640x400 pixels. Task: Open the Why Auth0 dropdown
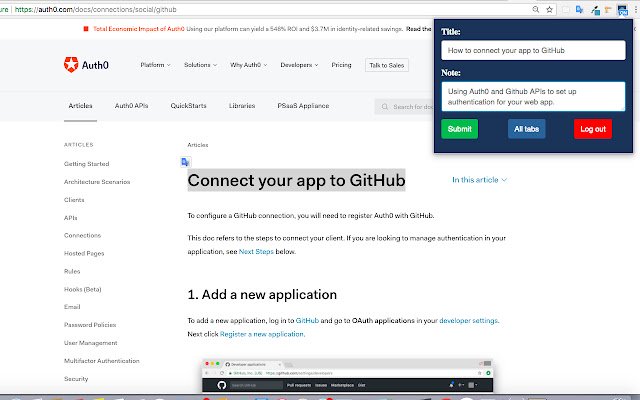(x=249, y=65)
